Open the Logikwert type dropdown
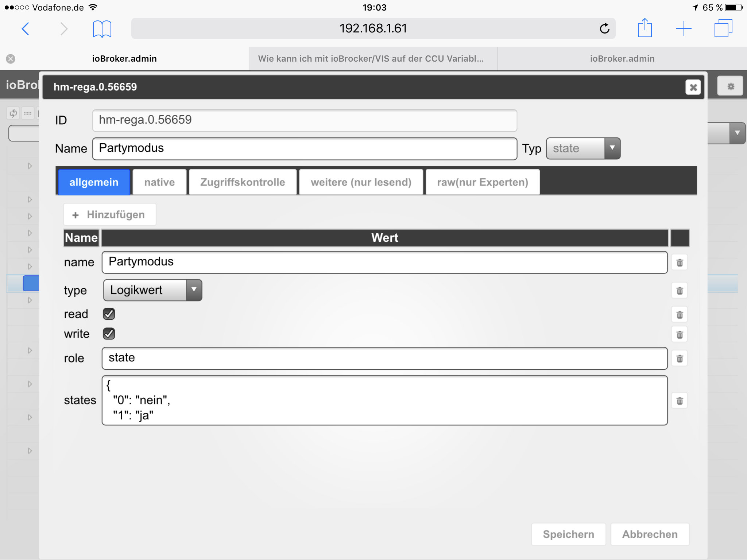 tap(152, 290)
